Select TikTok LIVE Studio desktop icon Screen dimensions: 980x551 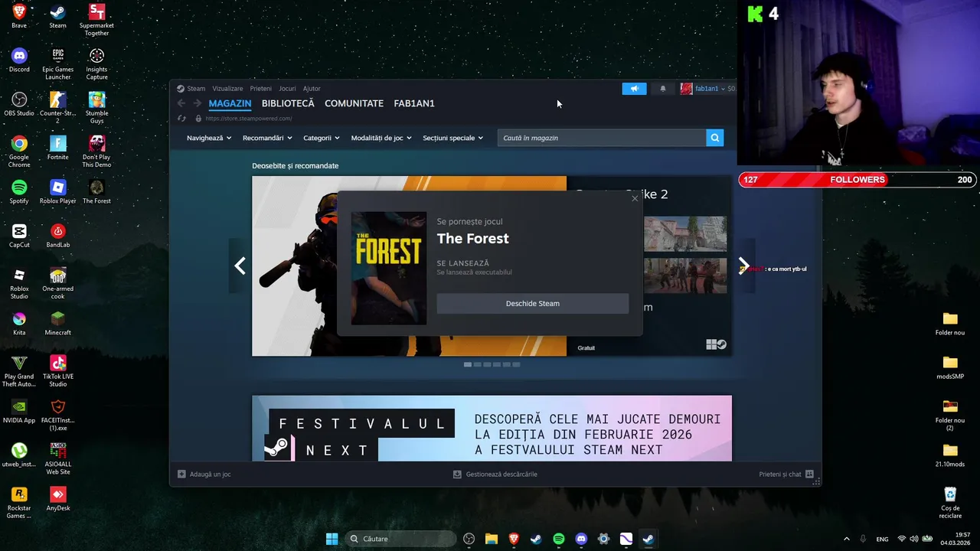57,370
